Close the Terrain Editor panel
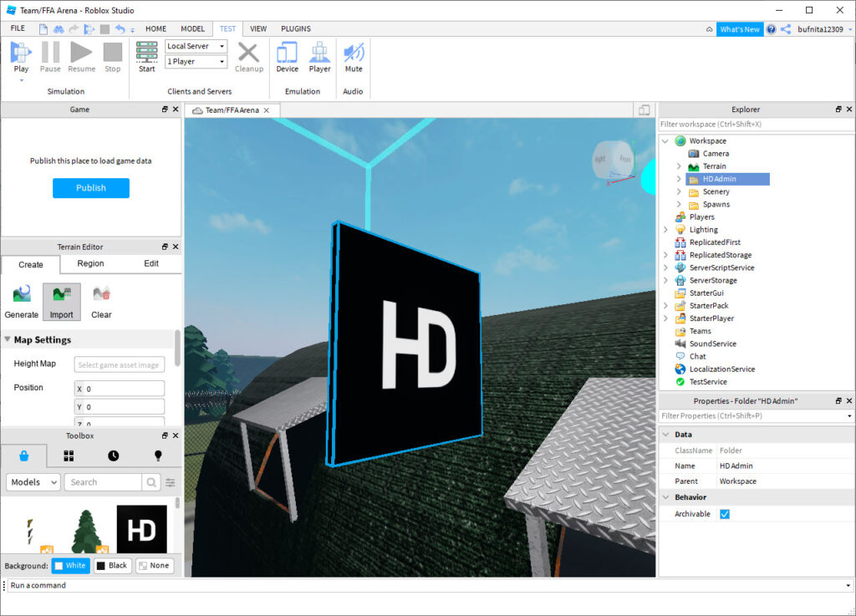Screen dimensions: 856x616 [176, 247]
